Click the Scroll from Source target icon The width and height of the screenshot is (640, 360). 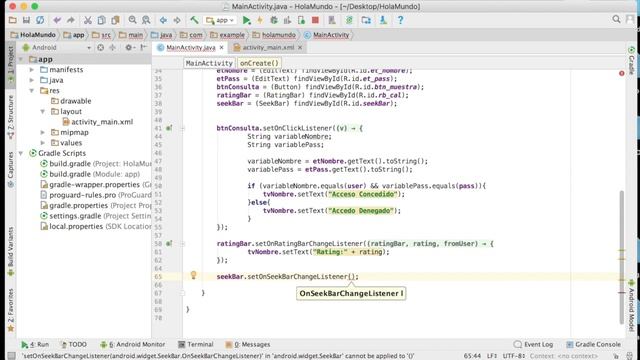pos(100,47)
